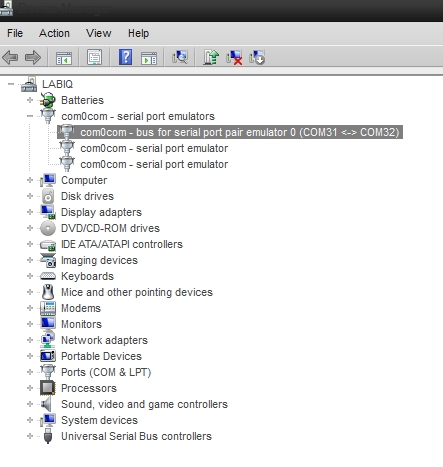Select the System devices label
The image size is (443, 467).
(99, 420)
